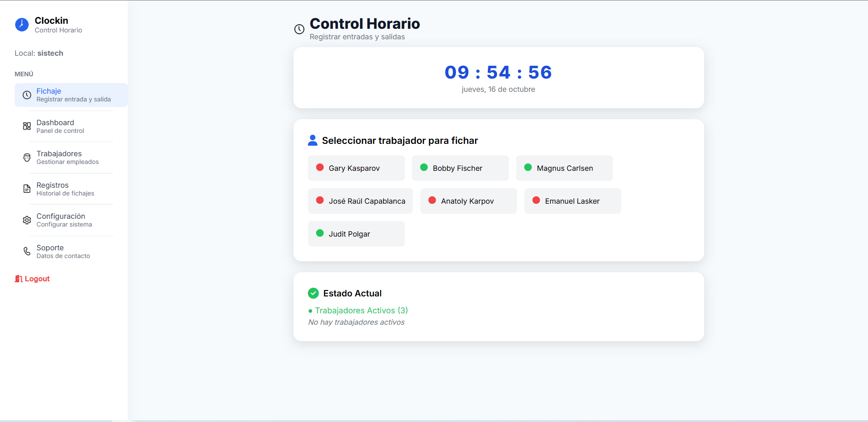
Task: Select worker Gary Kasparov to clock in
Action: click(x=356, y=168)
